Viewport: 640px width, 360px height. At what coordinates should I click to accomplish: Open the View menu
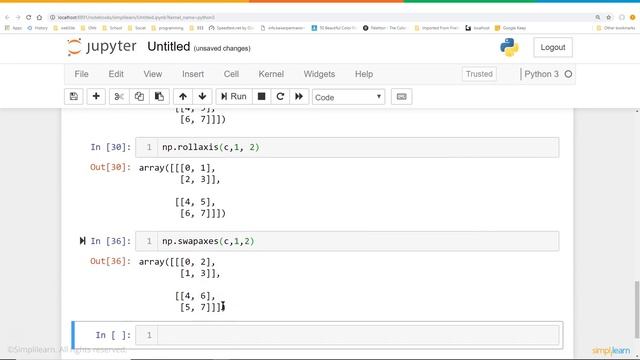(153, 74)
